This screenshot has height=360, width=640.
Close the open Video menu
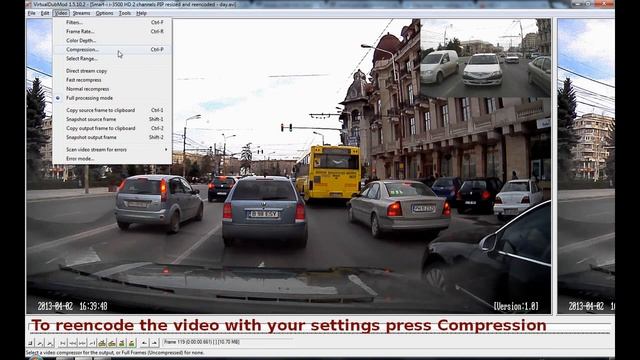point(61,13)
